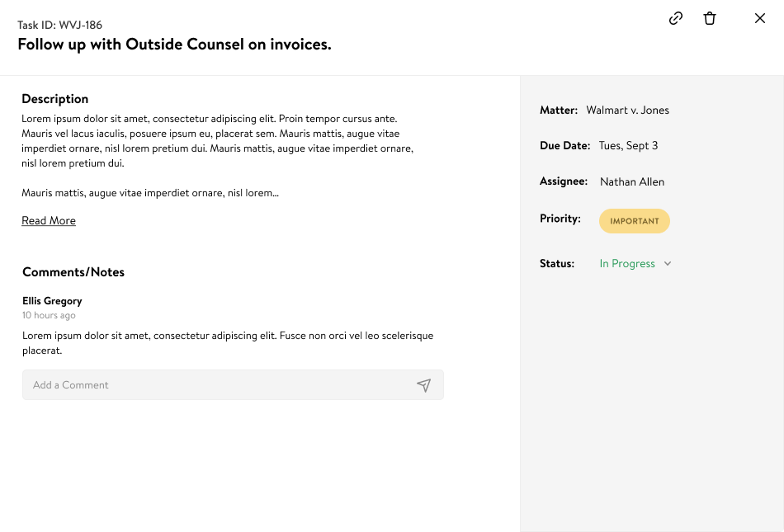784x532 pixels.
Task: Copy the task link with the chain icon
Action: [676, 18]
